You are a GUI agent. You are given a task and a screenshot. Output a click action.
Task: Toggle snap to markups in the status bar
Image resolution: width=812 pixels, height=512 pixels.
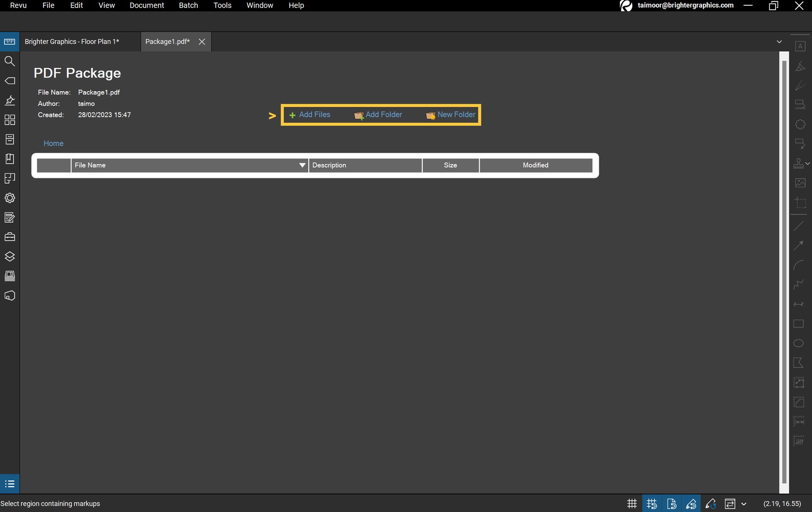coord(691,503)
